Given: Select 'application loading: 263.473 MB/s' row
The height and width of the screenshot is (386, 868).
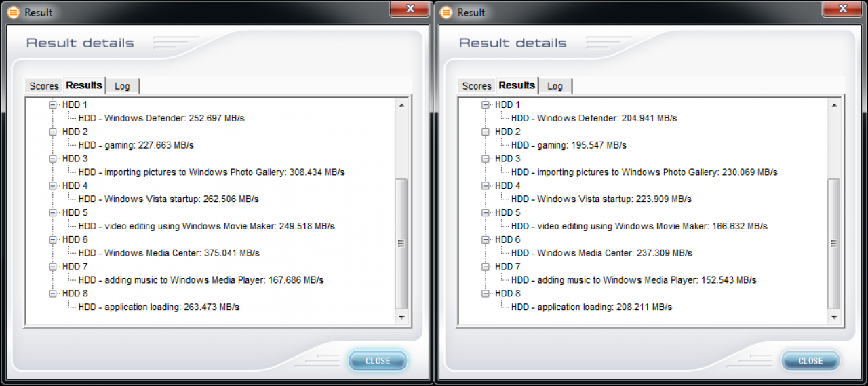Looking at the screenshot, I should tap(159, 307).
